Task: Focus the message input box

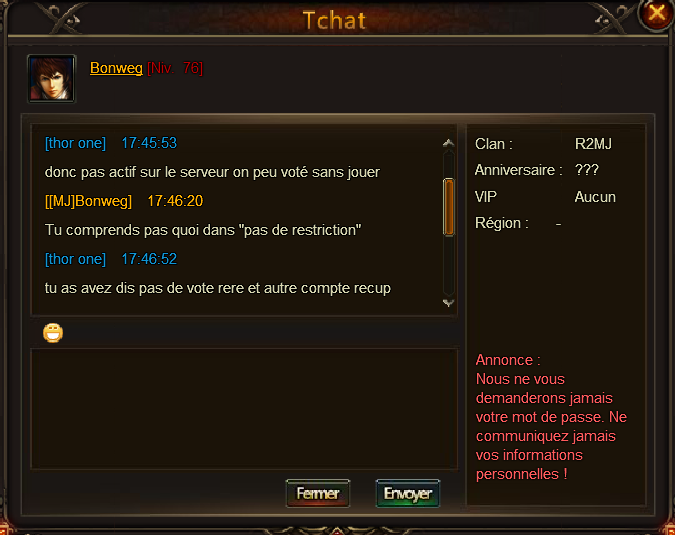Action: pos(244,408)
